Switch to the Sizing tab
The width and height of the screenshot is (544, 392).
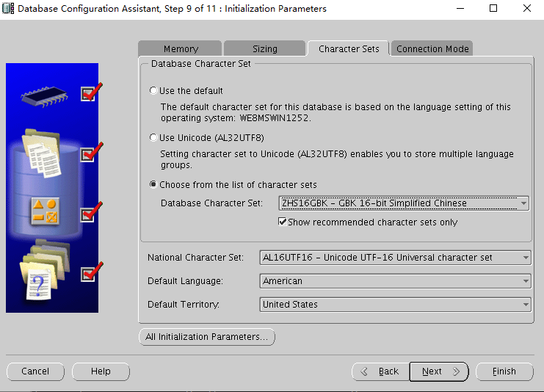coord(265,48)
